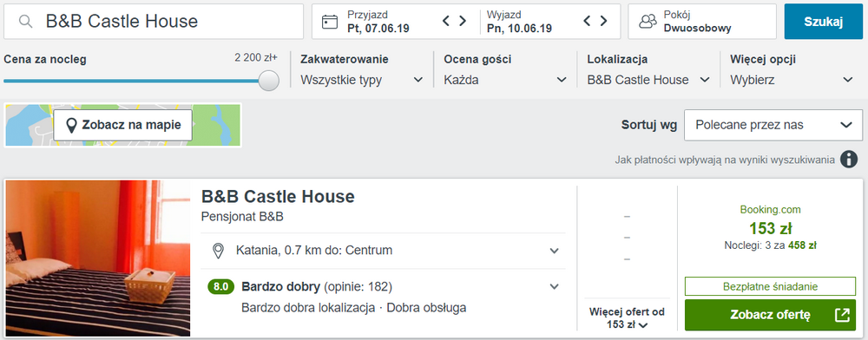Screen dimensions: 868x340
Task: Click the Booking.com provider label
Action: click(x=770, y=210)
